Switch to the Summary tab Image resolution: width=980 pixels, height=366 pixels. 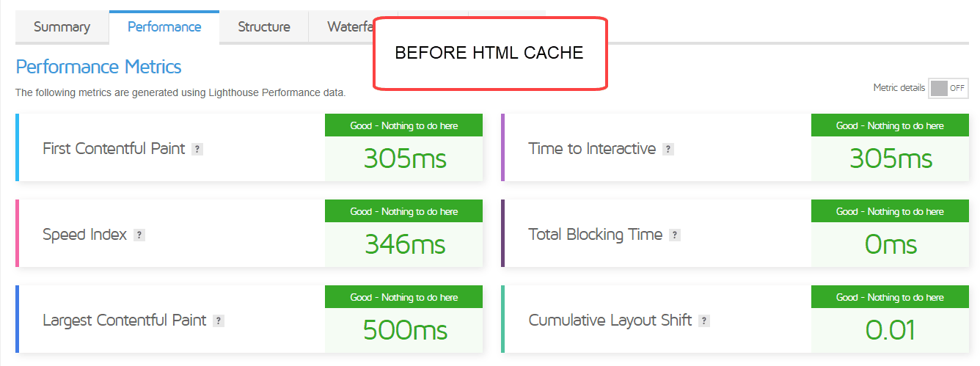[62, 27]
